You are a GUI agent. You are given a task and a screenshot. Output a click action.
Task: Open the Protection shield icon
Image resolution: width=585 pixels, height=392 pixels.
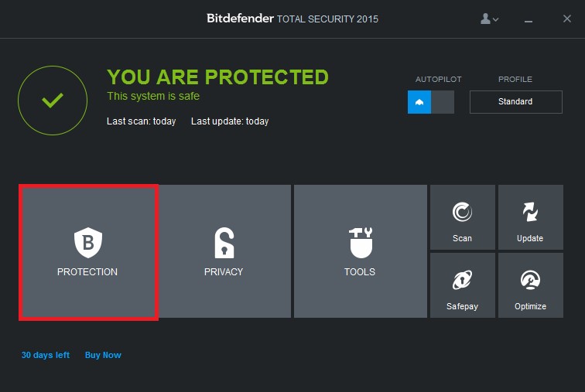tap(88, 243)
